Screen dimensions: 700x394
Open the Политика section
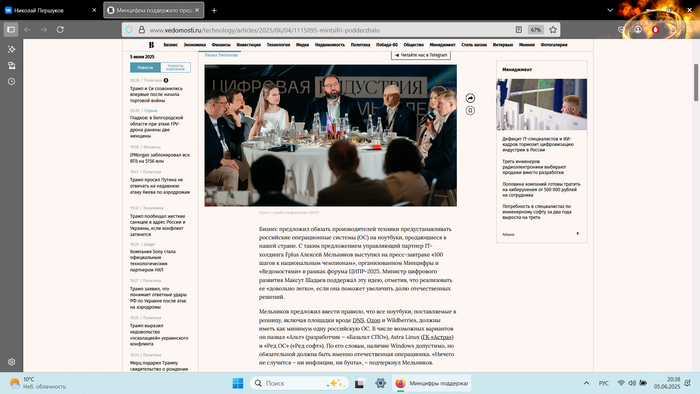(360, 45)
